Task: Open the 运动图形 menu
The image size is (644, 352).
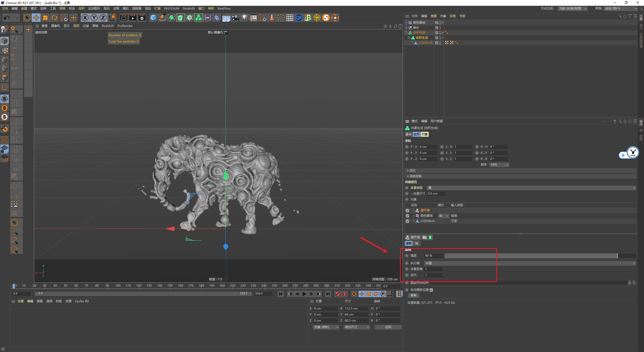Action: tap(94, 9)
